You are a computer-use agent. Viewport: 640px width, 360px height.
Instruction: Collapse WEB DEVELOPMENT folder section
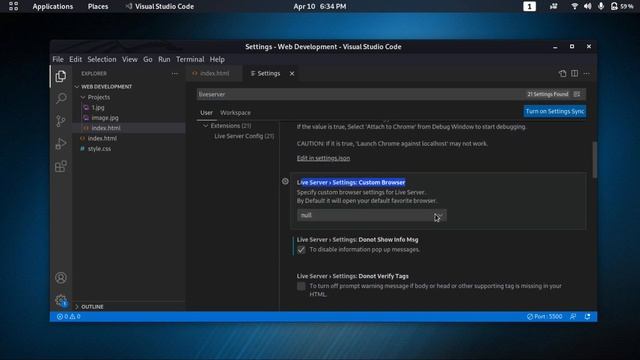point(103,87)
